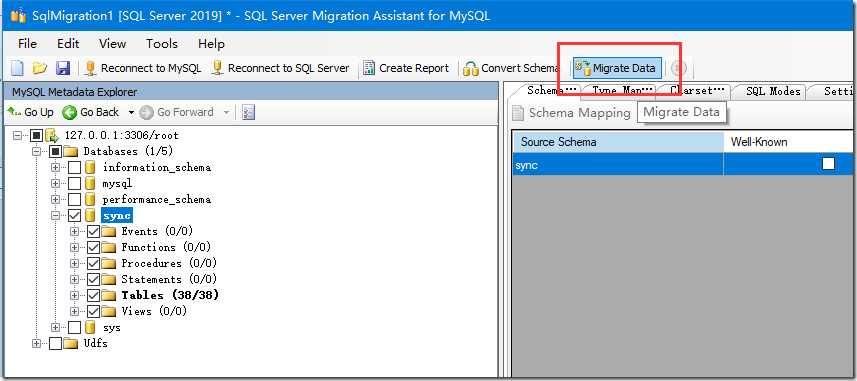Collapse the Databases (1/5) node

pos(37,151)
